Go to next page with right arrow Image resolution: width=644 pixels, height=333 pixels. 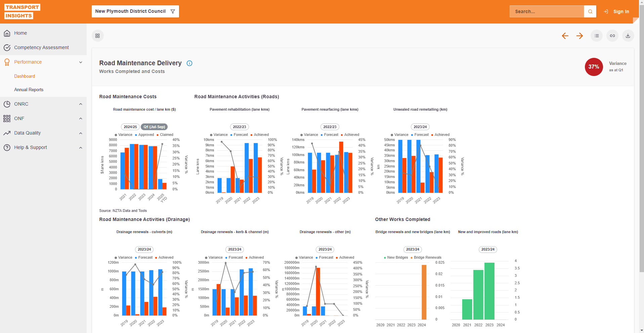coord(580,36)
